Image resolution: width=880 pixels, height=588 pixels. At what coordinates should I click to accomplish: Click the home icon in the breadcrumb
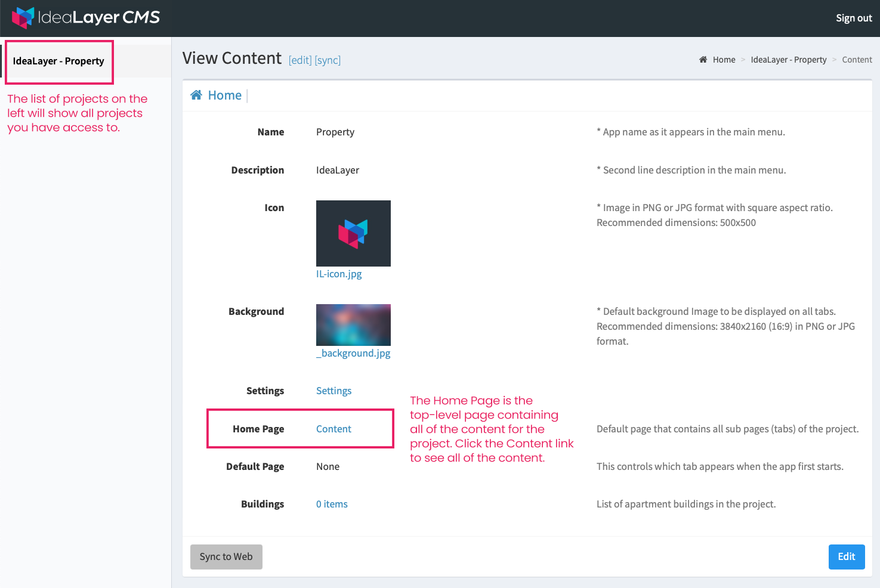(703, 60)
